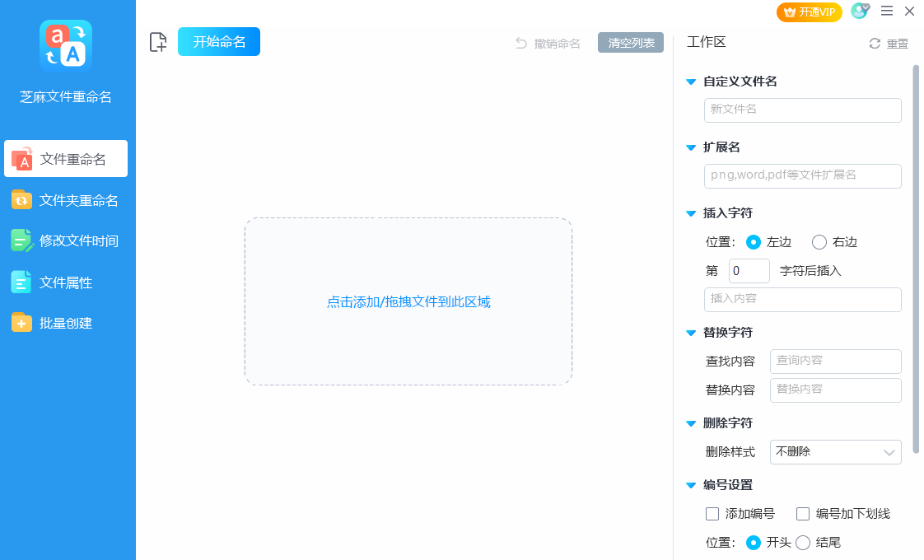Open the 删除样式 dropdown
The width and height of the screenshot is (924, 560).
835,452
